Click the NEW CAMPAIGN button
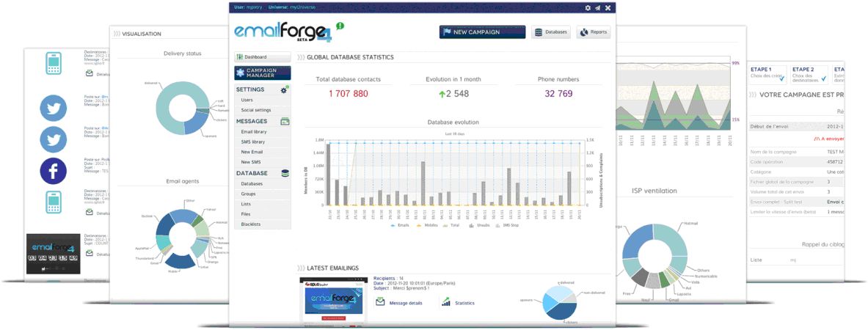 (x=482, y=32)
